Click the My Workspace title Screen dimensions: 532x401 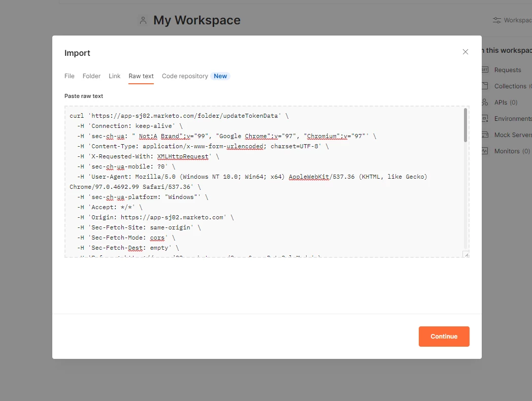[x=197, y=20]
